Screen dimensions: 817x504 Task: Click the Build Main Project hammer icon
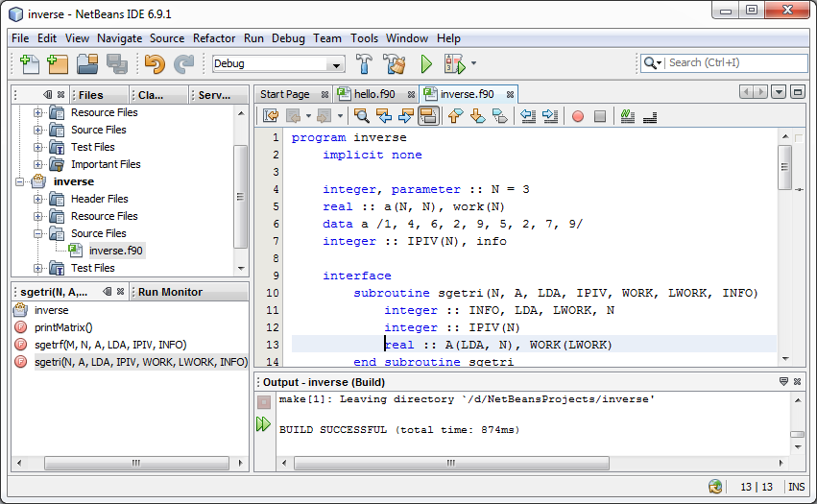point(364,63)
